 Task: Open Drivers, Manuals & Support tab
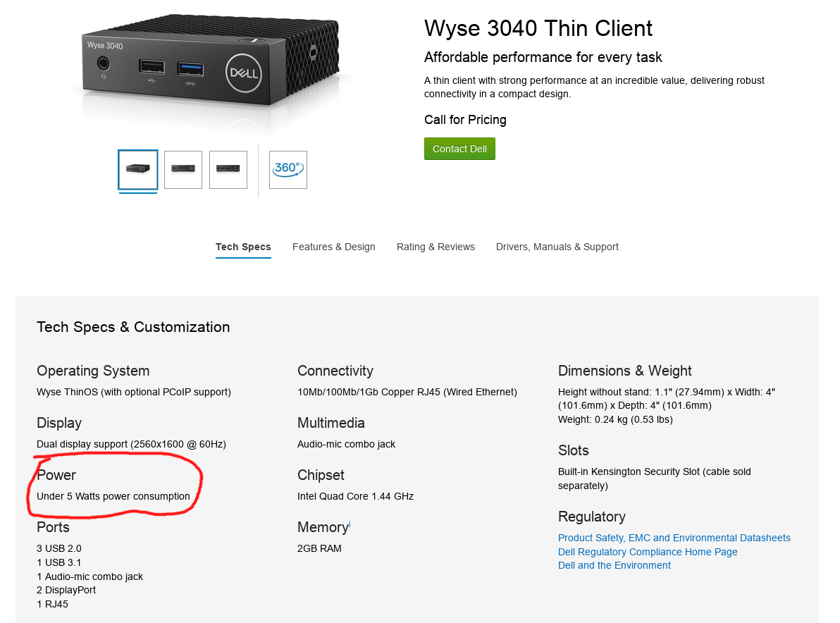click(x=557, y=247)
